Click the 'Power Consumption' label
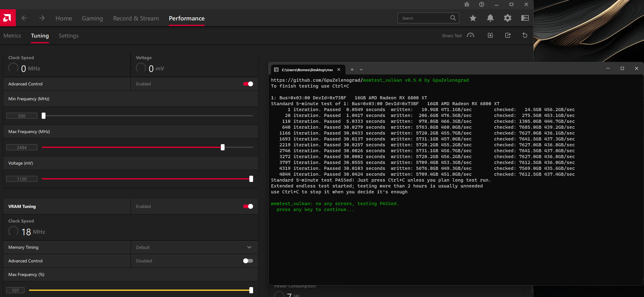Image resolution: width=644 pixels, height=297 pixels. click(295, 286)
